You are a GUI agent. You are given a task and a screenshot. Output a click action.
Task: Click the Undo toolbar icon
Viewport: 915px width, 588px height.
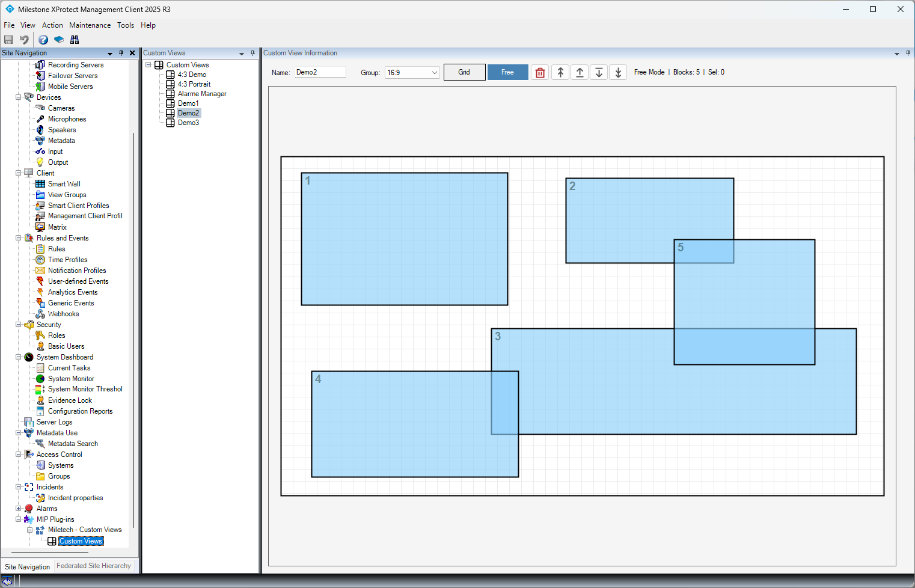(25, 40)
